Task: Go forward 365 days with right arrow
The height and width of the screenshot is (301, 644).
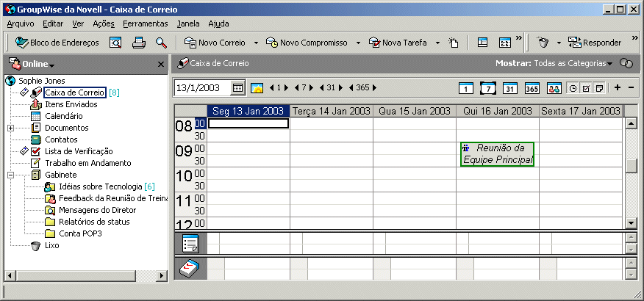Action: pos(374,88)
